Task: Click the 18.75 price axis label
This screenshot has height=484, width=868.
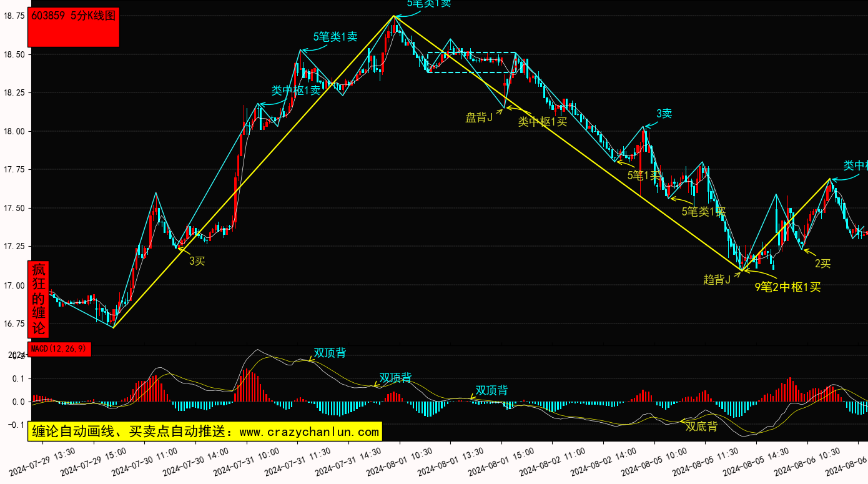Action: click(14, 16)
